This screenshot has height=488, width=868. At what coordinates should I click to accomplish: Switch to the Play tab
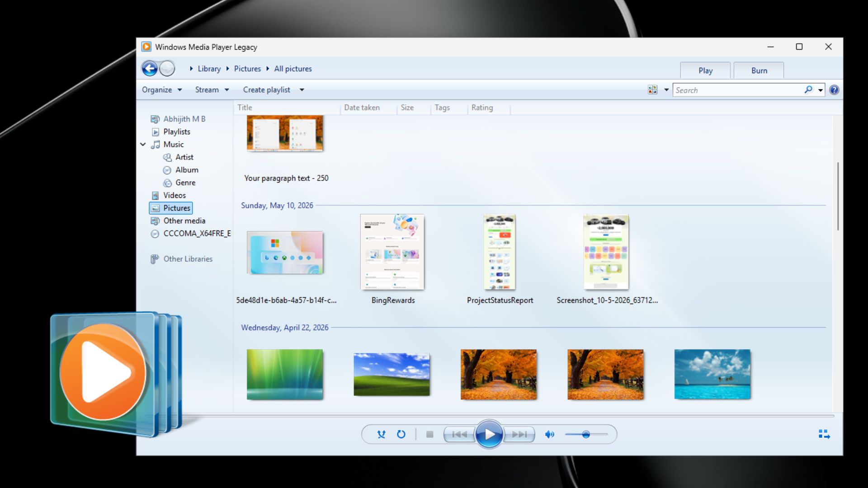(x=705, y=70)
